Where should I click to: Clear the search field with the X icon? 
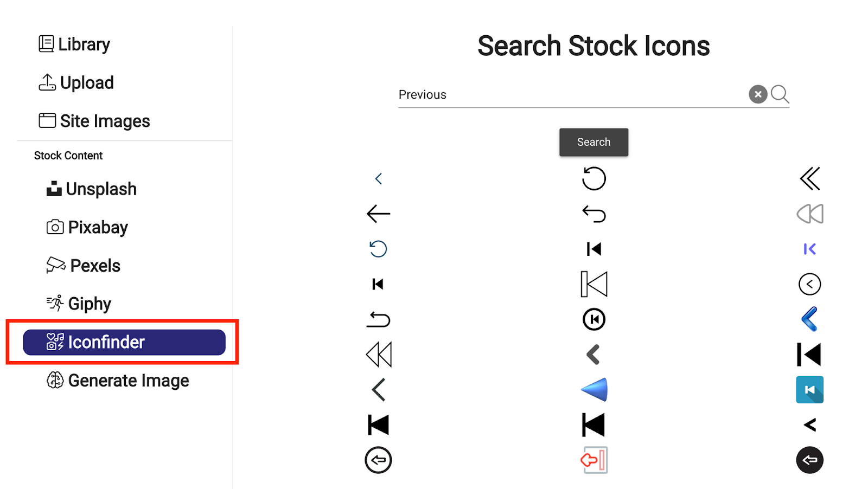point(758,94)
